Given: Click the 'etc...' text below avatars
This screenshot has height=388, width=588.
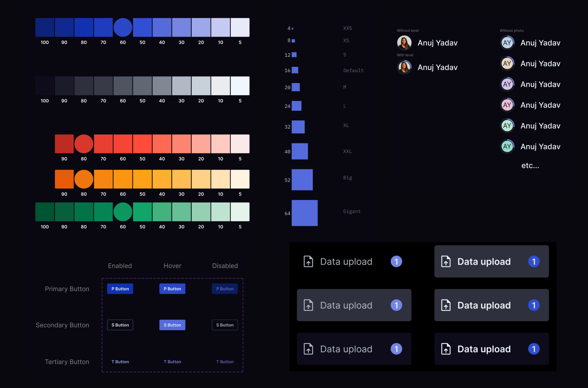Looking at the screenshot, I should pyautogui.click(x=530, y=166).
